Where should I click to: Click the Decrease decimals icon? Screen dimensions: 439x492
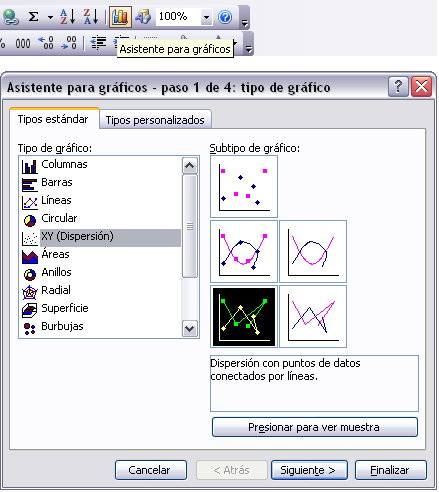[x=69, y=43]
